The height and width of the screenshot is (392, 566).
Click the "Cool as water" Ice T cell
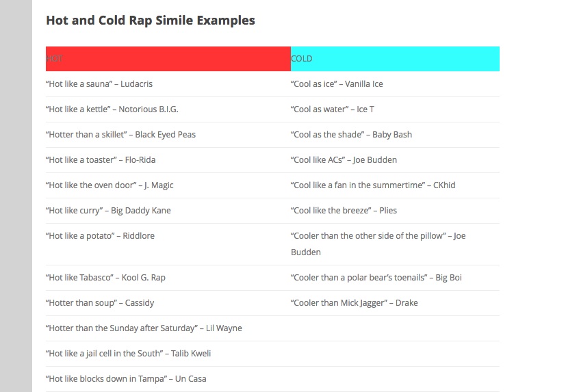point(333,109)
